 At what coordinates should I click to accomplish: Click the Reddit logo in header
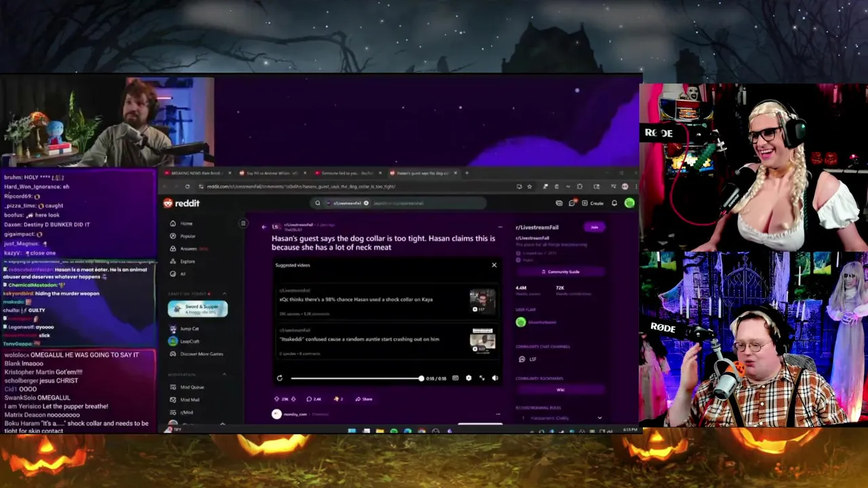click(x=181, y=203)
